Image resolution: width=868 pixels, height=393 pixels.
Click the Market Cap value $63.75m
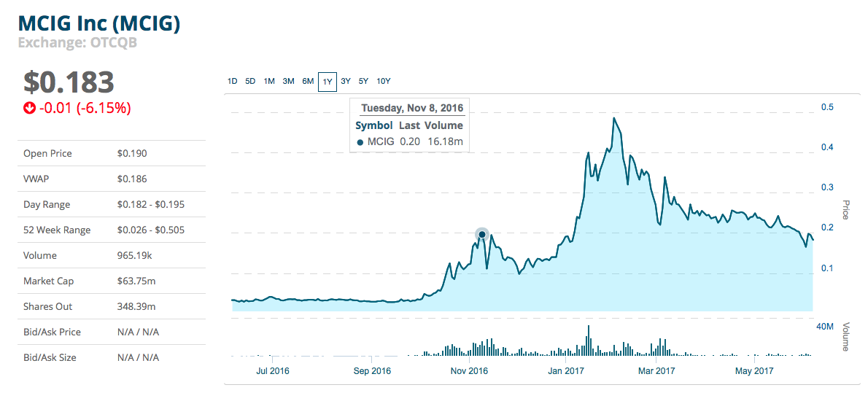[x=136, y=281]
